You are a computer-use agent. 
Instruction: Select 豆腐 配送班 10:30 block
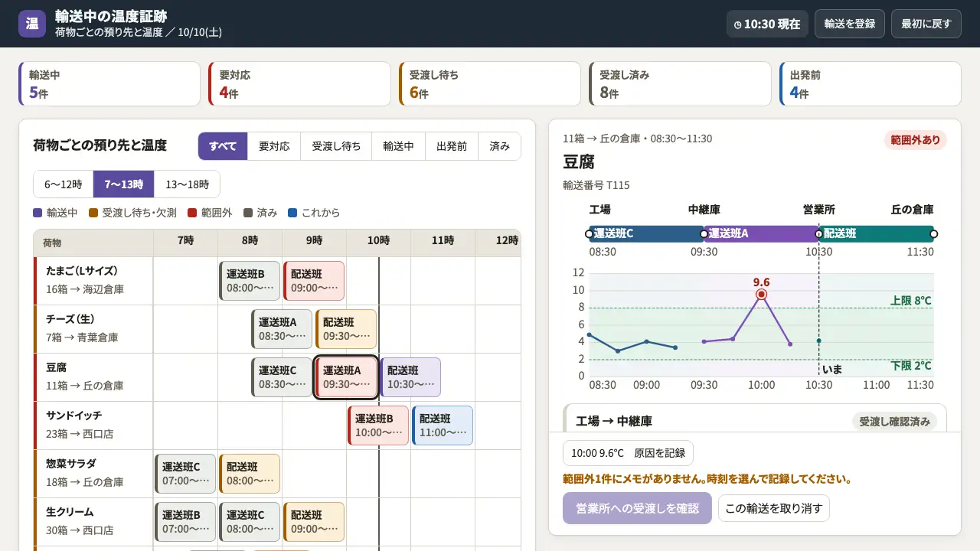(410, 377)
